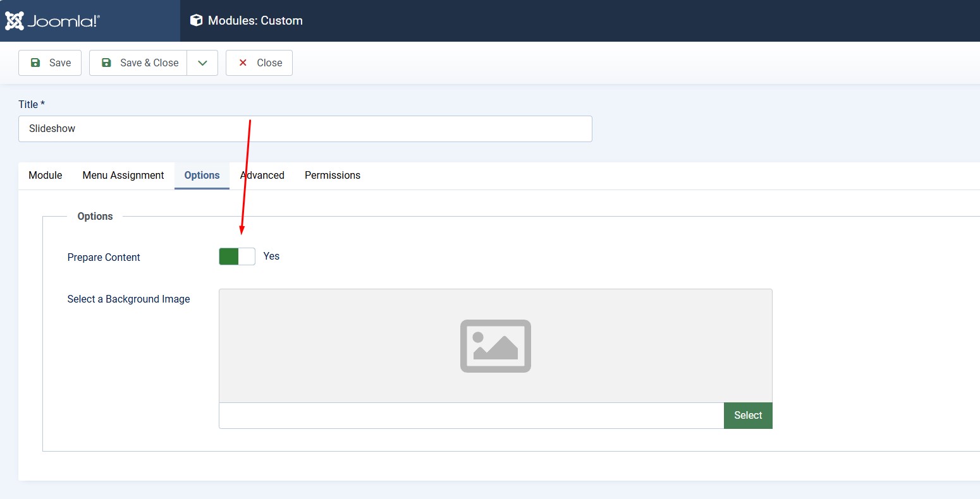This screenshot has width=980, height=499.
Task: Expand the Save & Close dropdown arrow
Action: tap(202, 63)
